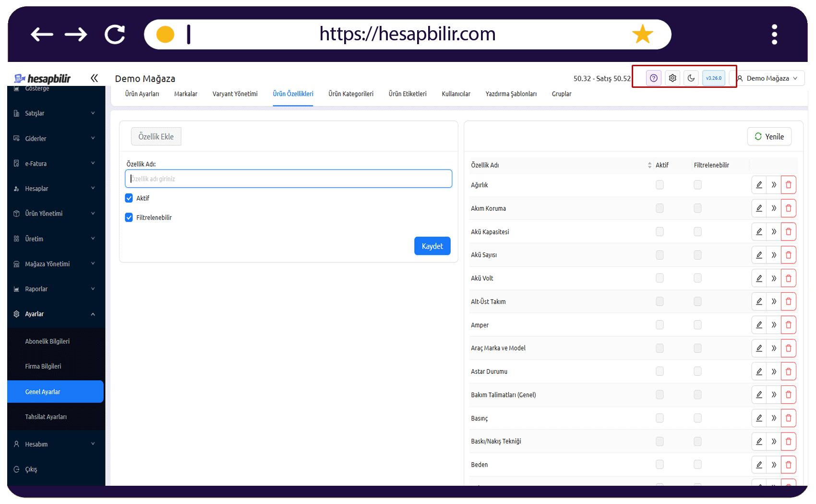Viewport: 816px width, 504px height.
Task: Collapse sidebar with double chevron icon
Action: coord(94,78)
